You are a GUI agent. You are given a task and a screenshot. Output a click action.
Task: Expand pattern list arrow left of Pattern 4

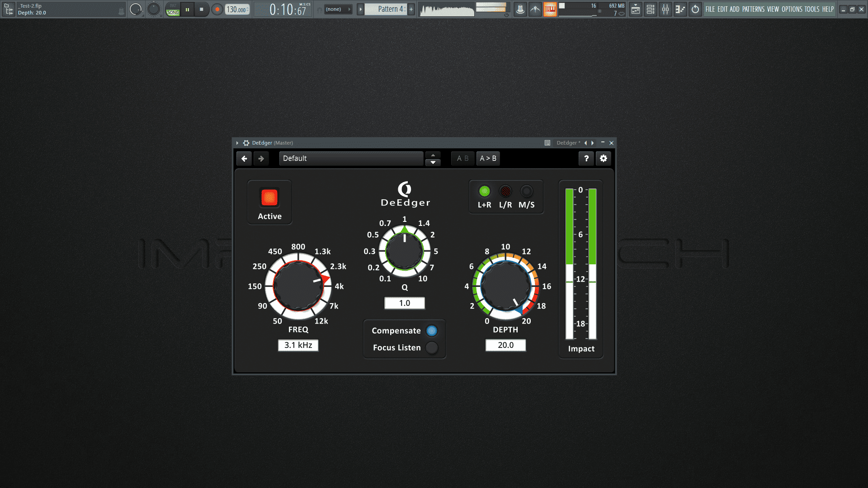coord(360,9)
